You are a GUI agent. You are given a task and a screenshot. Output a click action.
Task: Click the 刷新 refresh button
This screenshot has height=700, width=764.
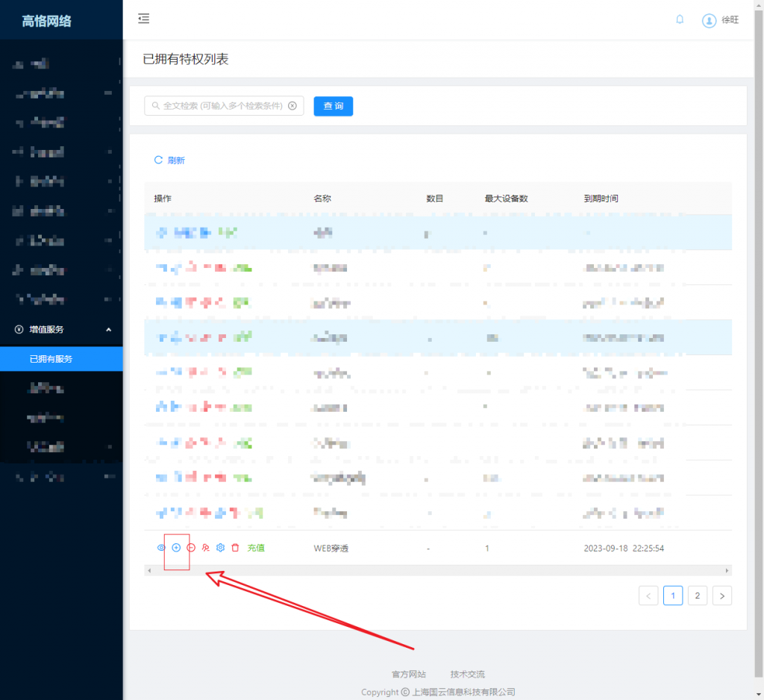(169, 160)
